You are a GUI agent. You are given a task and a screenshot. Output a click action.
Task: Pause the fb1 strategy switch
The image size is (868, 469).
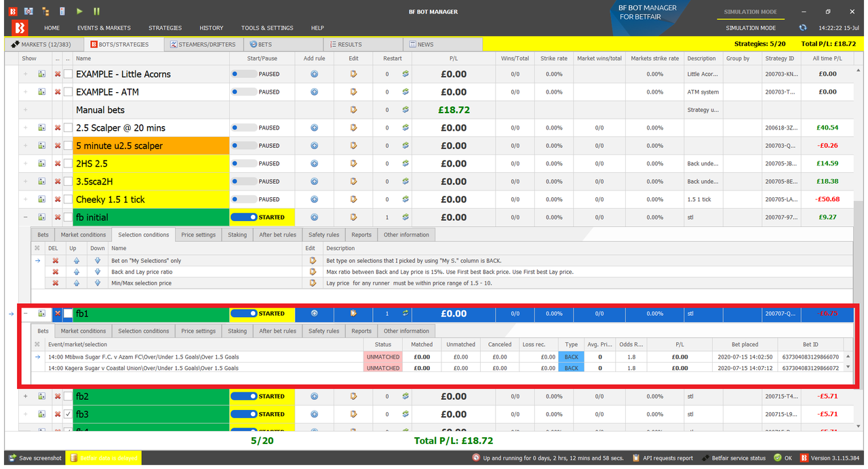243,314
